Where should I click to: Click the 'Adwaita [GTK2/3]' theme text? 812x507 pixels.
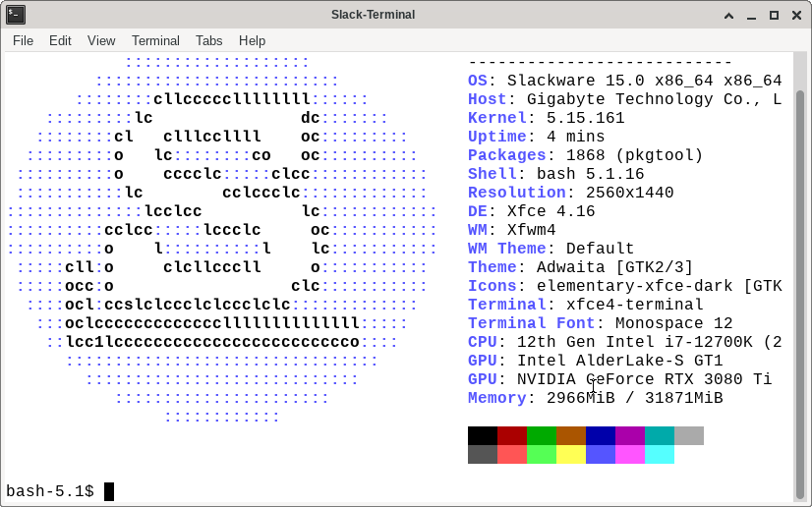pyautogui.click(x=614, y=267)
